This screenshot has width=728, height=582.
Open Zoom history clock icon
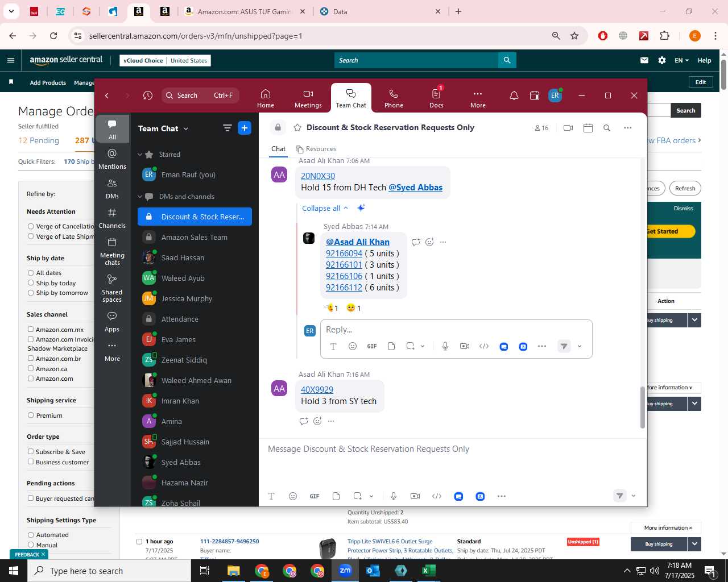(148, 95)
